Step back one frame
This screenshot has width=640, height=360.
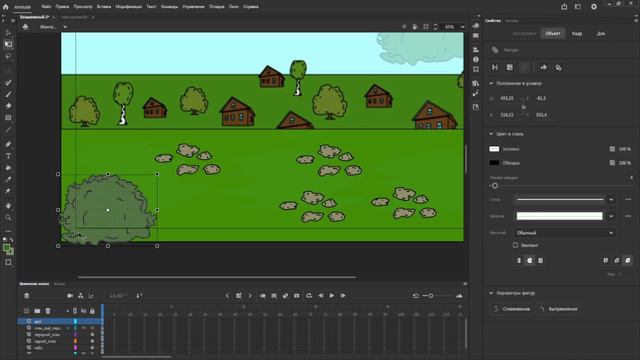point(320,296)
